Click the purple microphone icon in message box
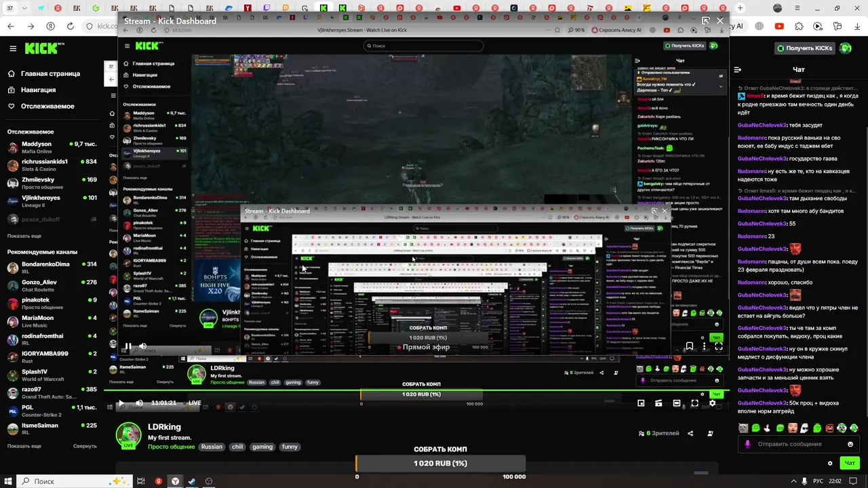 (748, 445)
